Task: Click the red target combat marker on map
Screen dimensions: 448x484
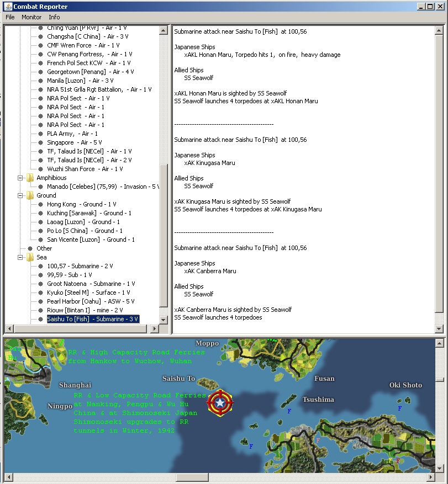Action: (x=220, y=403)
